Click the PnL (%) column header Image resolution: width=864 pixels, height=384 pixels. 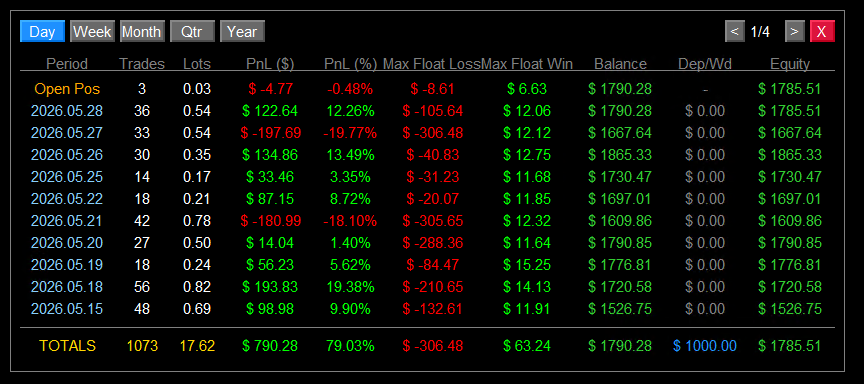[x=350, y=64]
